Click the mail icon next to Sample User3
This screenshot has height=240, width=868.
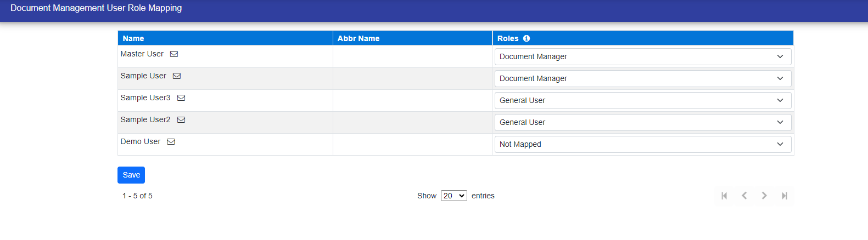(x=181, y=98)
